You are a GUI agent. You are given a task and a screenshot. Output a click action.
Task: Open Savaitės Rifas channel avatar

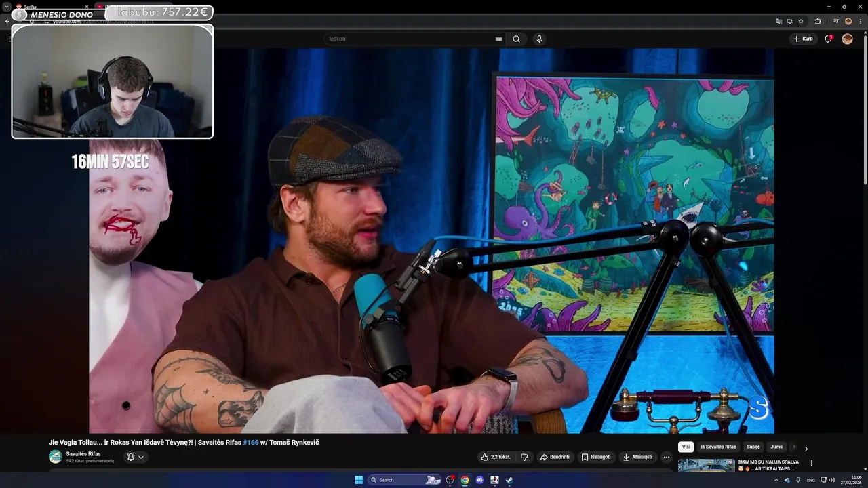pos(56,456)
